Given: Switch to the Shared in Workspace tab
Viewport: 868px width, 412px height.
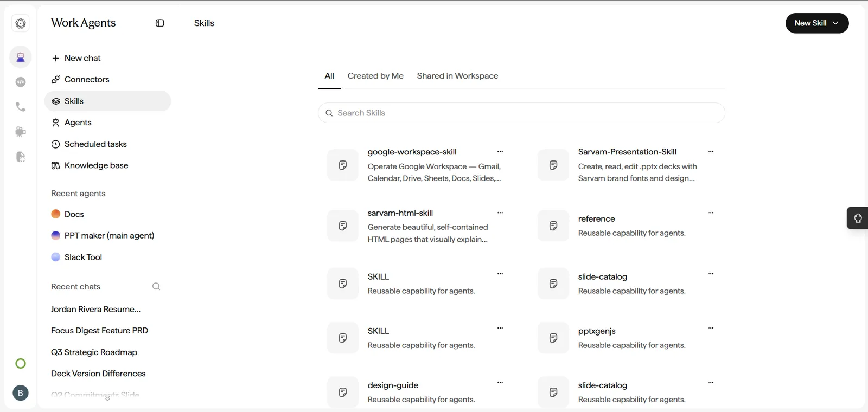Looking at the screenshot, I should tap(457, 76).
